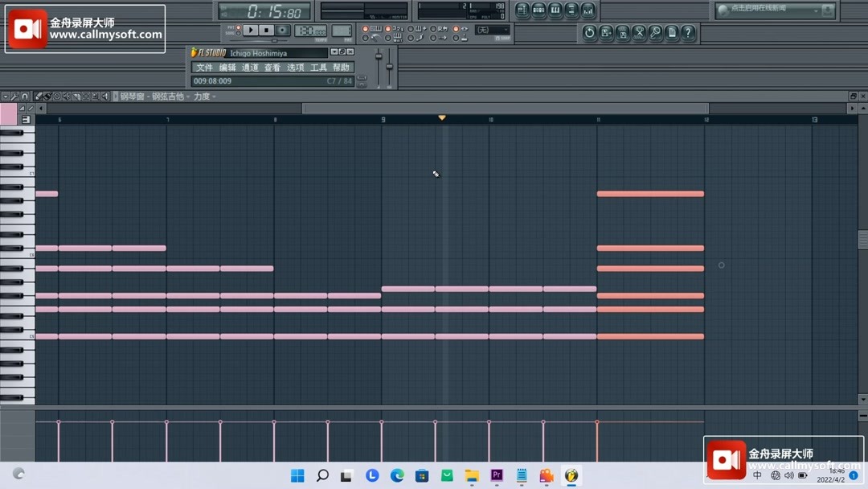Open the piano roll options menu arrow
Image resolution: width=868 pixels, height=489 pixels.
(6, 96)
